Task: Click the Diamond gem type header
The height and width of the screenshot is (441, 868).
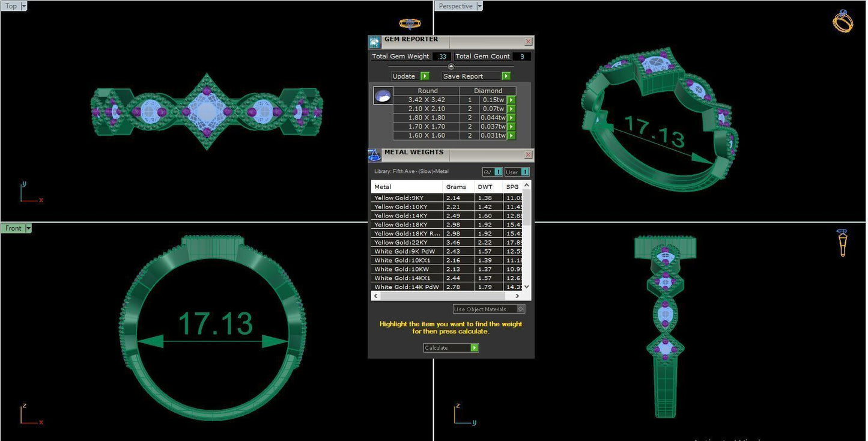Action: pos(488,91)
